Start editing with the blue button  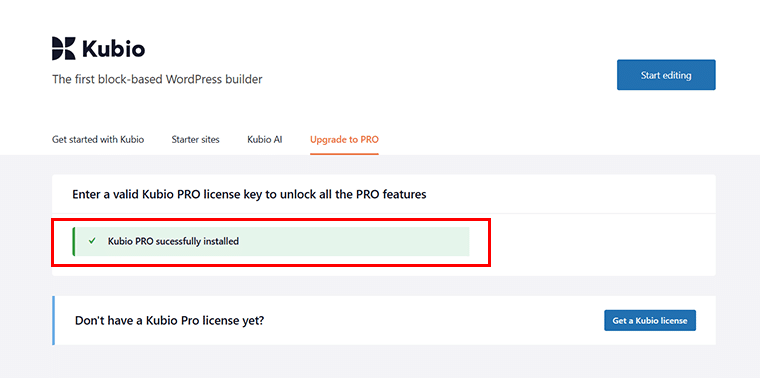(666, 75)
